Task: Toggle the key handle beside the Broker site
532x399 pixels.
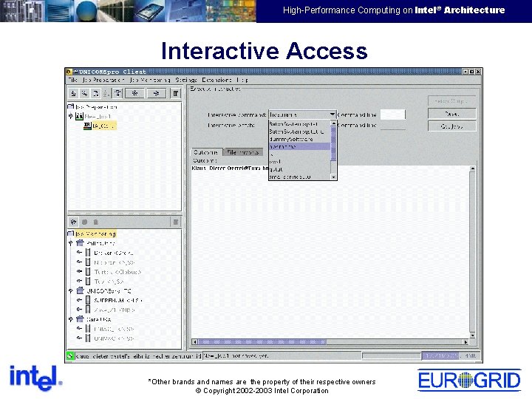Action: [79, 253]
